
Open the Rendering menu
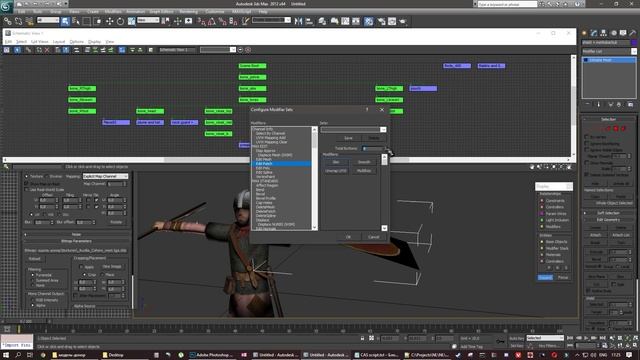pyautogui.click(x=189, y=12)
